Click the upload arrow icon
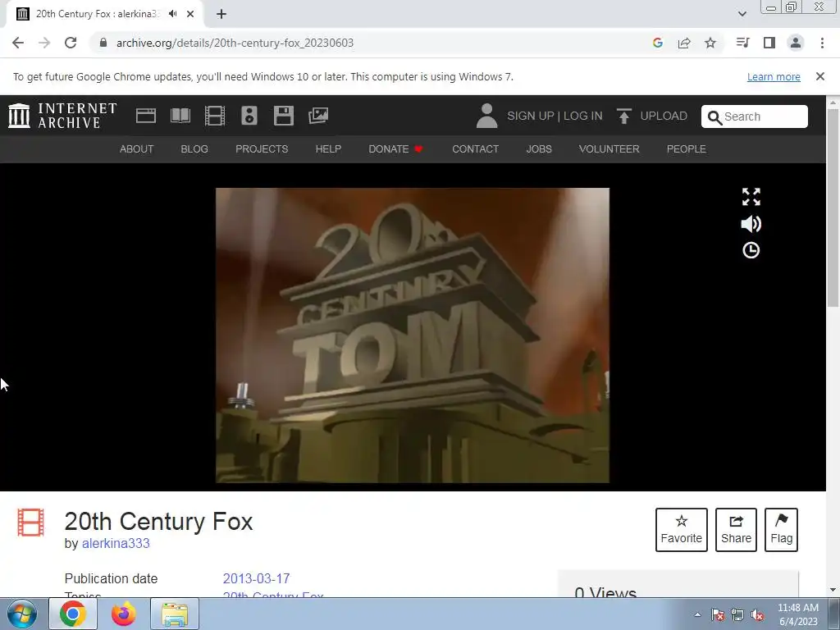This screenshot has height=630, width=840. [x=623, y=116]
